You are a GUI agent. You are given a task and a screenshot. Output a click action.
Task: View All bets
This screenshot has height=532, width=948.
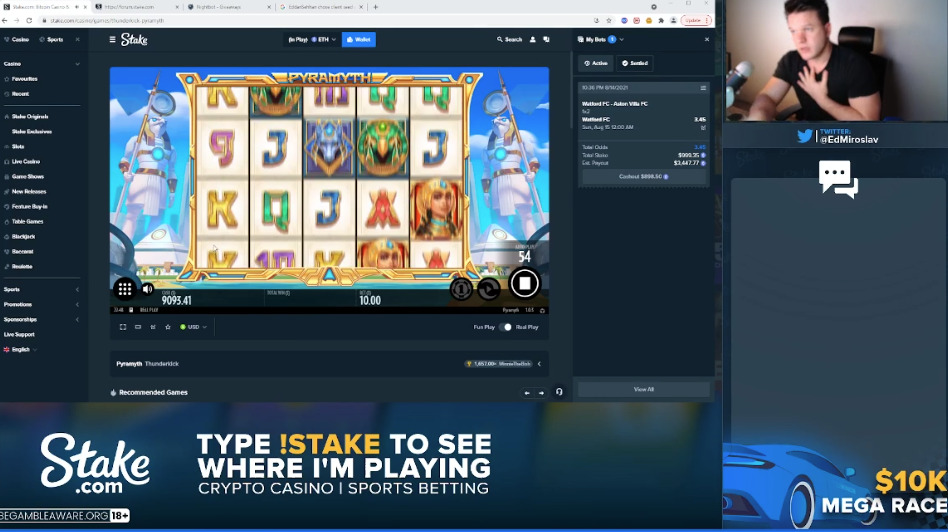[x=643, y=389]
